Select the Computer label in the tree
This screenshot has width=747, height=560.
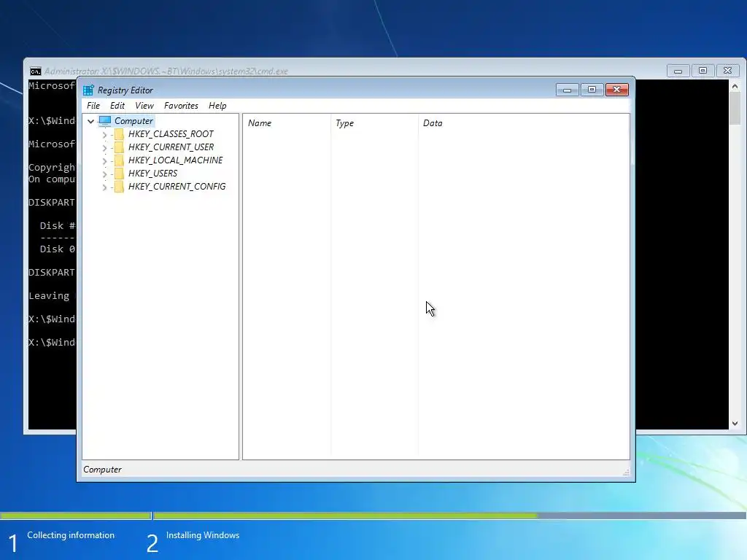pyautogui.click(x=134, y=121)
